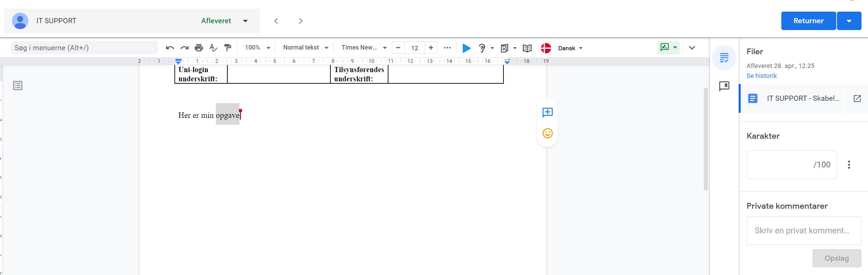Image resolution: width=868 pixels, height=275 pixels.
Task: Open the 100% zoom dropdown
Action: (257, 48)
